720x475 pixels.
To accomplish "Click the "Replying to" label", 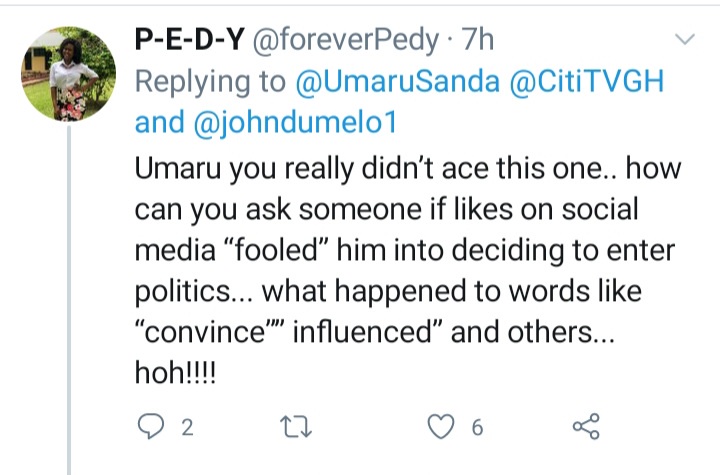I will 208,81.
